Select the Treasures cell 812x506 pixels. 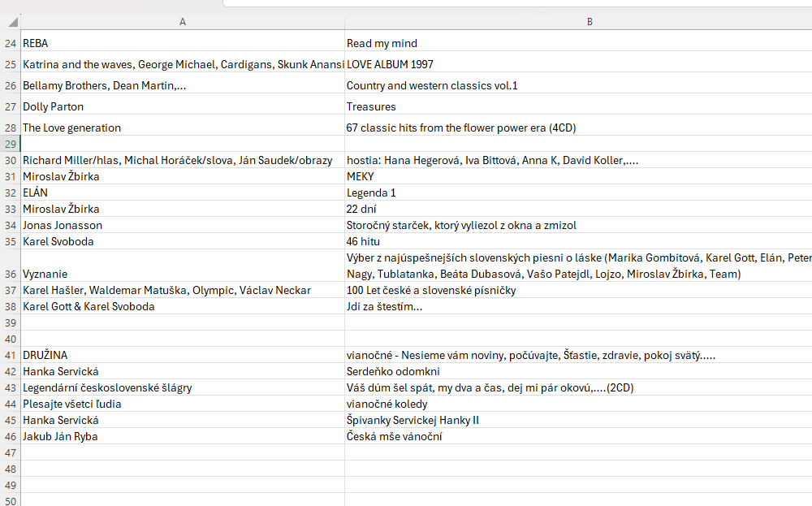click(x=578, y=106)
